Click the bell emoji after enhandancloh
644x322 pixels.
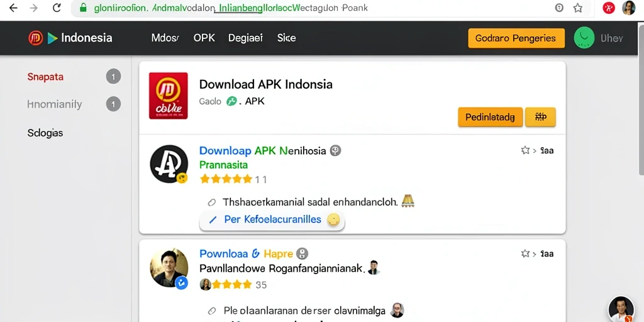tap(408, 201)
